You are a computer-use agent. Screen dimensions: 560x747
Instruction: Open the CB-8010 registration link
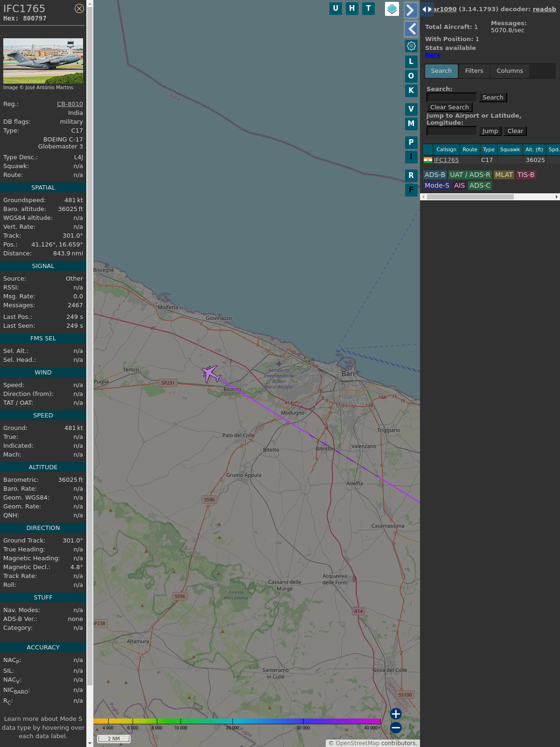click(x=70, y=104)
